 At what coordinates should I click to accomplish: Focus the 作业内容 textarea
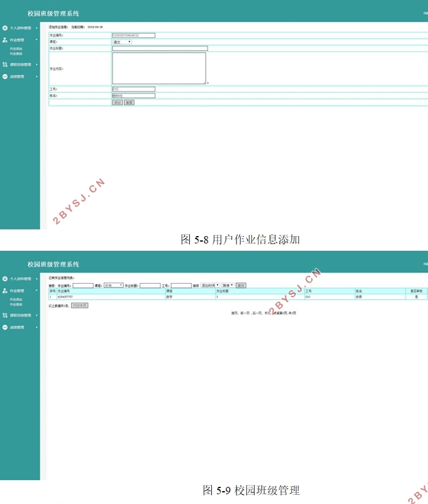point(159,68)
